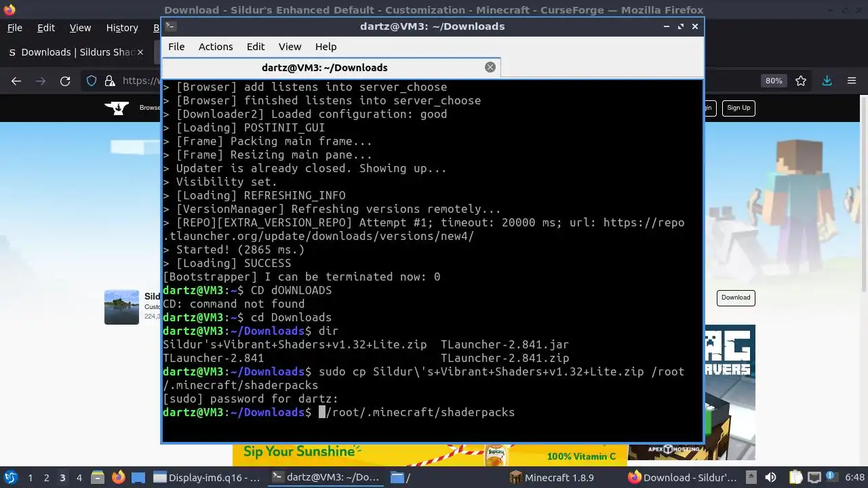Click the 'Started! (2865 ms.)' terminal line
This screenshot has height=488, width=868.
[233, 249]
